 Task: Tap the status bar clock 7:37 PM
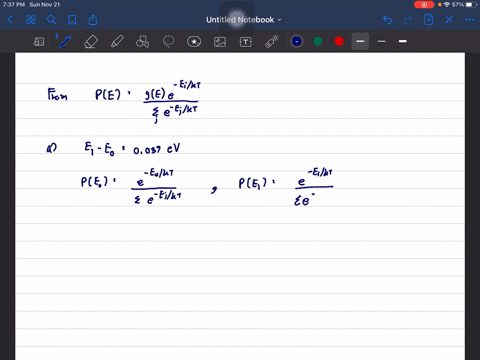click(x=14, y=5)
